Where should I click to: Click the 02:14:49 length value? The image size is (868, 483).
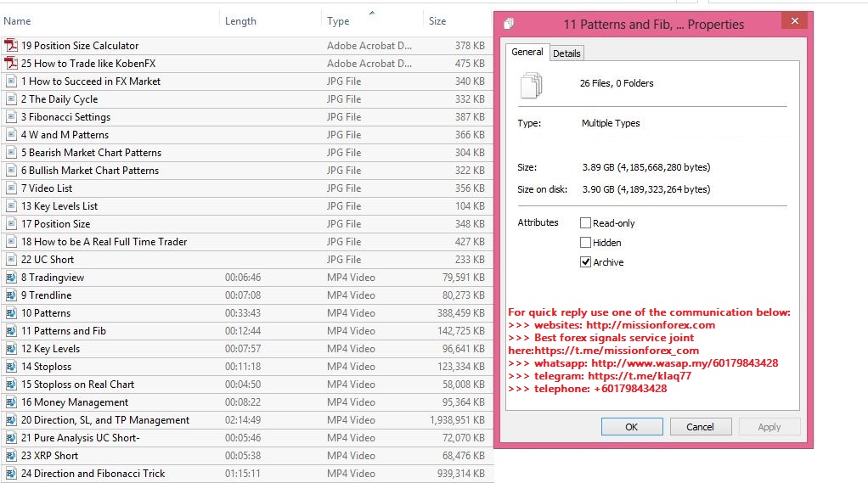click(x=242, y=420)
